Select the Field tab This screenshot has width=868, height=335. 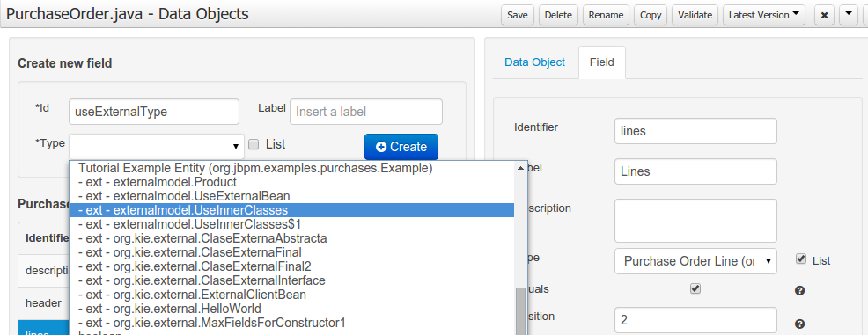pos(602,62)
